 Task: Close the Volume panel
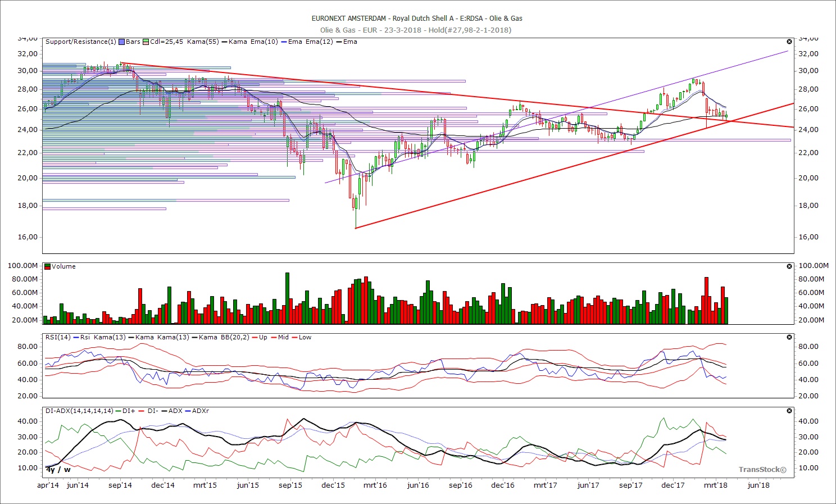[789, 266]
